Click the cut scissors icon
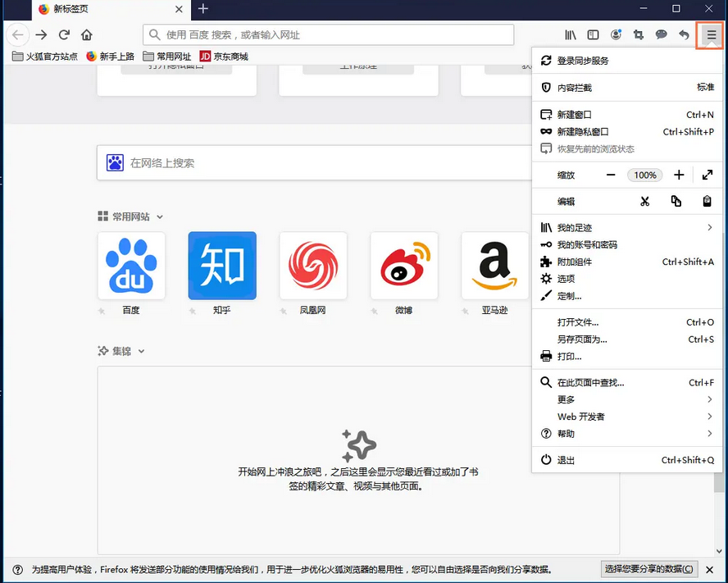Screen dimensions: 728x583 644,201
